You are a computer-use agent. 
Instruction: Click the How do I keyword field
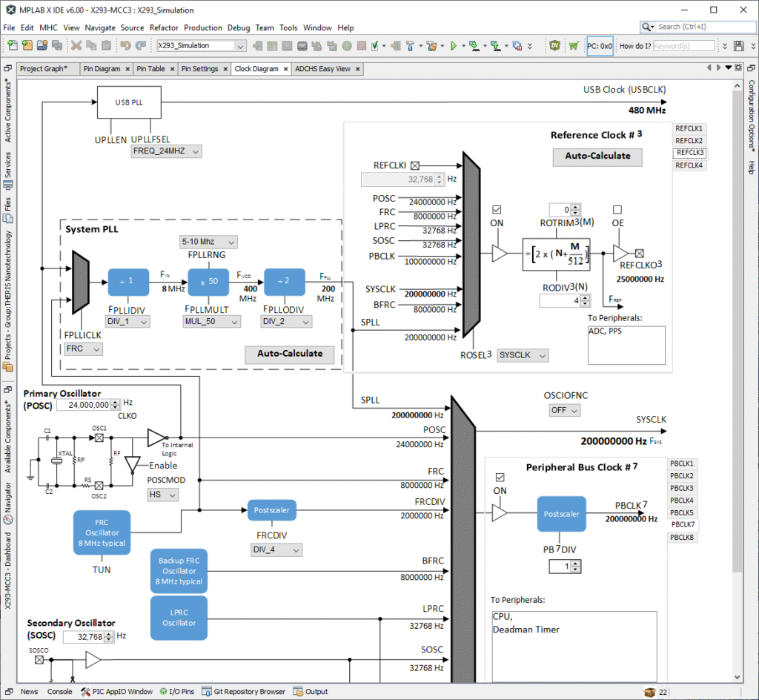[x=683, y=46]
